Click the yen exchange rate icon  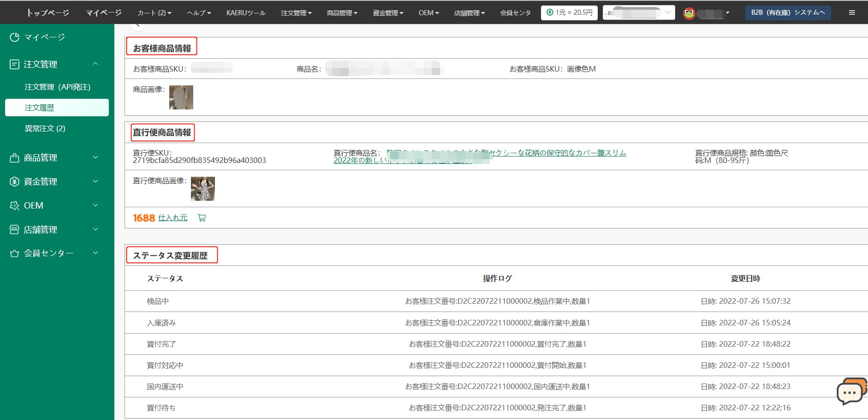point(549,12)
